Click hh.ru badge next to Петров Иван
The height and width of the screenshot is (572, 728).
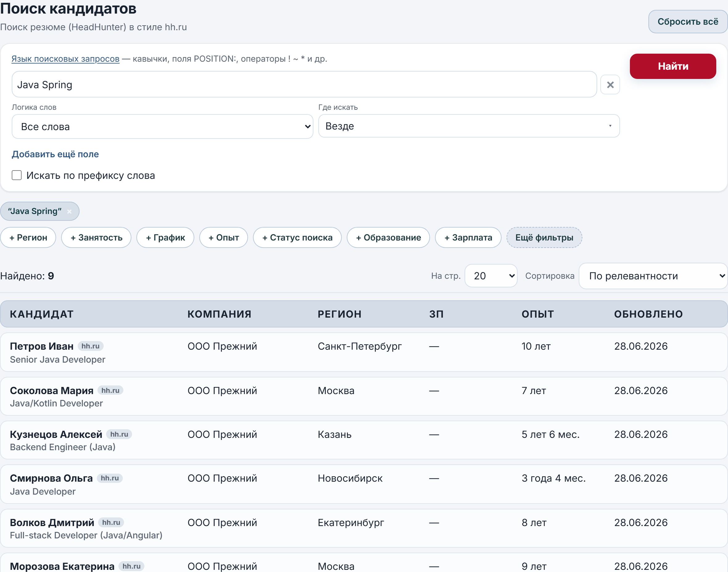pyautogui.click(x=90, y=346)
